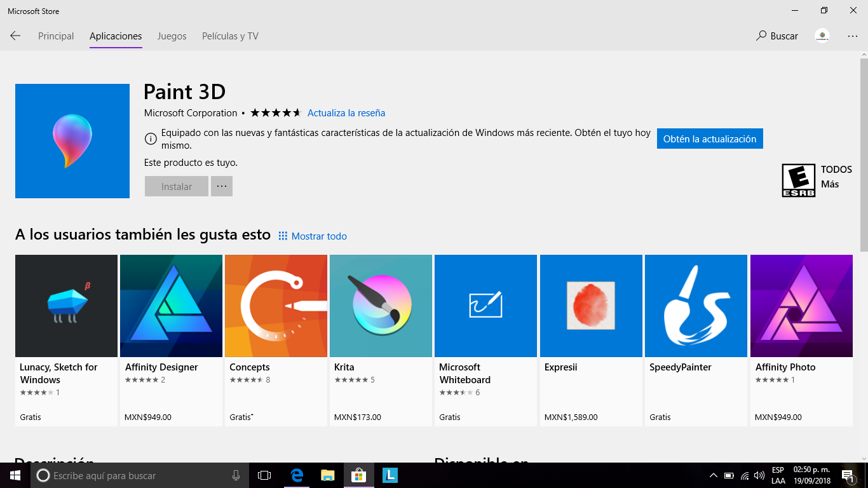Open the Action Center notifications icon

pos(848,475)
